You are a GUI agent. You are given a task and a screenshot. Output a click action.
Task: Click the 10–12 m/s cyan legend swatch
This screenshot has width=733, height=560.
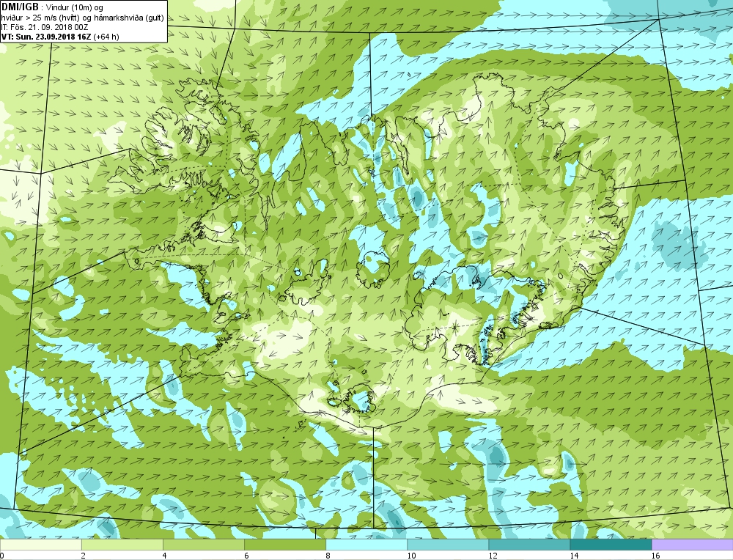(x=448, y=545)
